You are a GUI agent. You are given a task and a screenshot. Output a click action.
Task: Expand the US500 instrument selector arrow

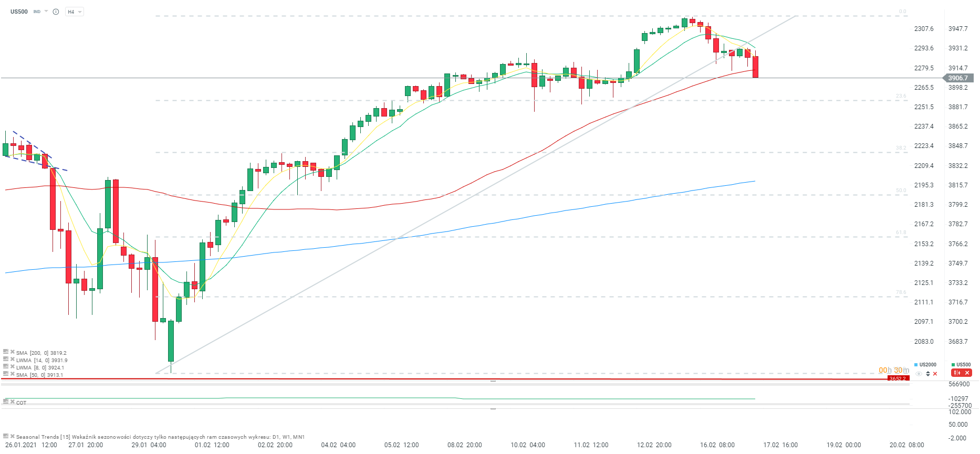pos(46,12)
